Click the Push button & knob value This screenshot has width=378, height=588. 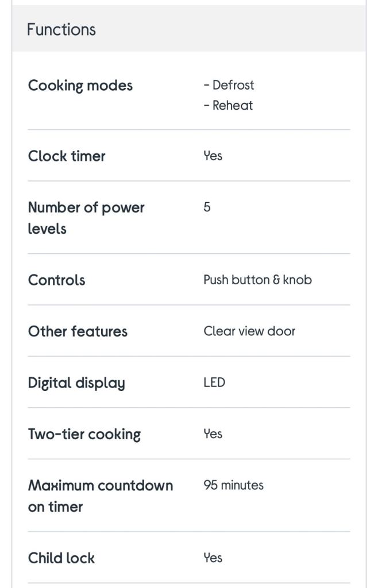[257, 280]
